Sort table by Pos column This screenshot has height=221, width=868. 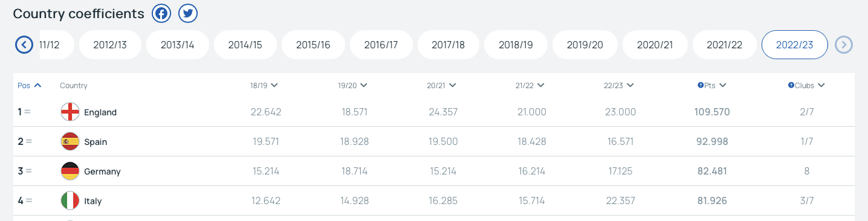click(x=30, y=86)
